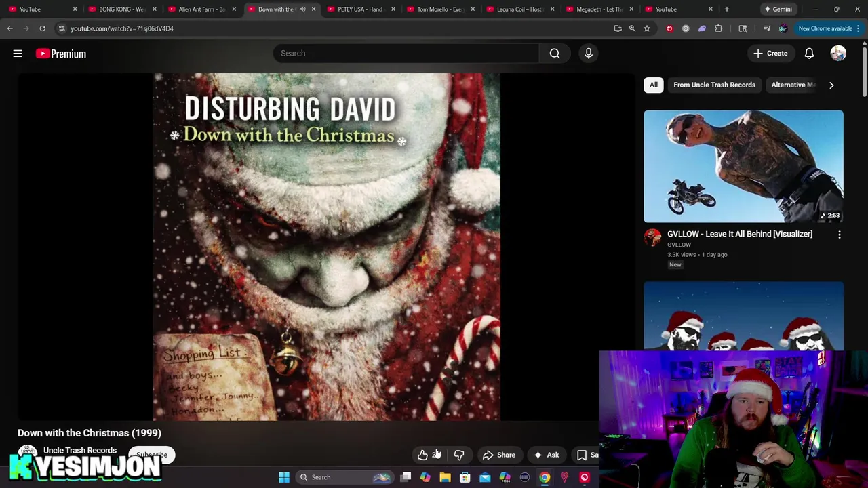Click New Chrome available update button
This screenshot has height=488, width=868.
pos(825,28)
